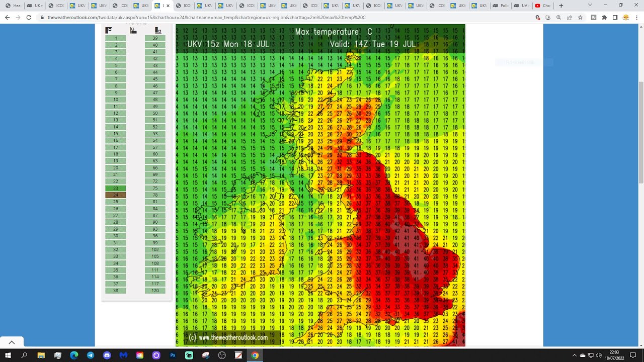
Task: Open Microsoft Edge from the taskbar
Action: click(74, 355)
